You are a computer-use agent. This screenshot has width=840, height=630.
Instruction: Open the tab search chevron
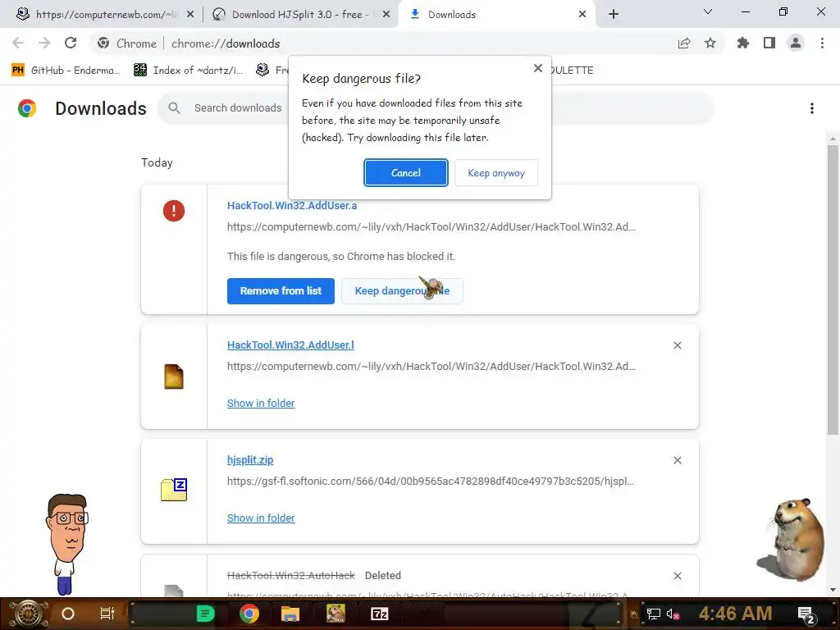(708, 11)
